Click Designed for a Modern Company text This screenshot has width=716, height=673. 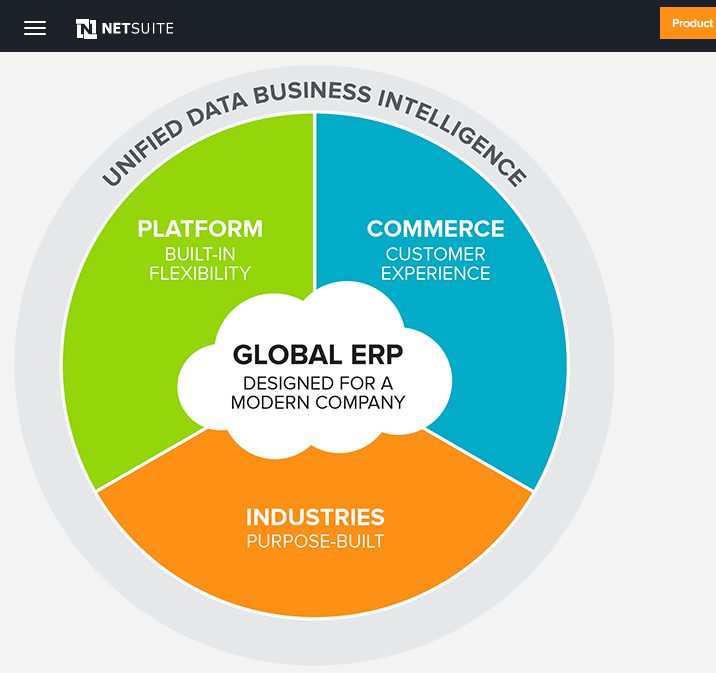point(317,392)
